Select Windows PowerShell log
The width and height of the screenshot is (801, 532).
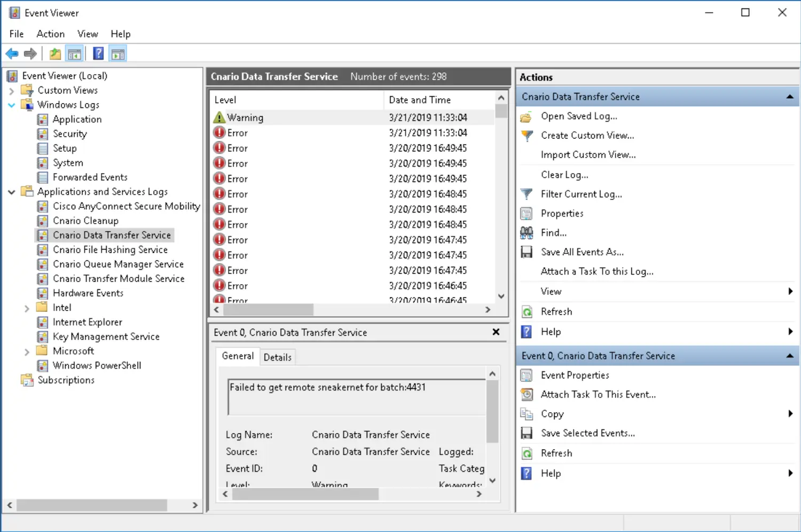click(97, 365)
